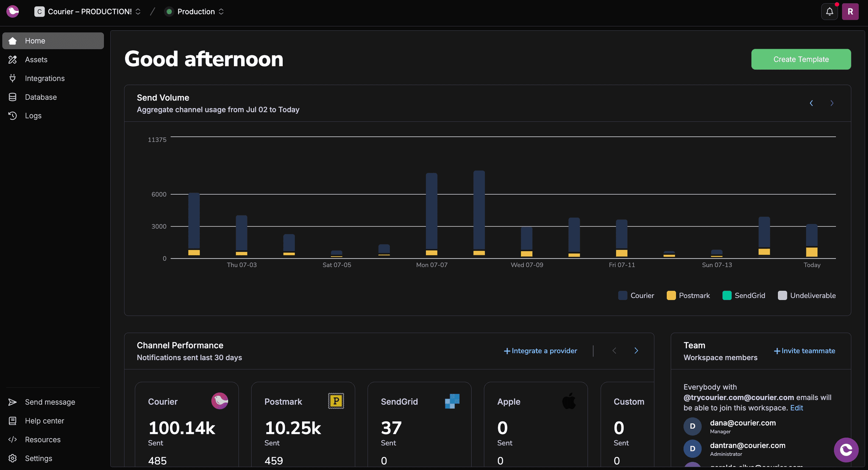
Task: Open Assets in sidebar
Action: tap(53, 60)
